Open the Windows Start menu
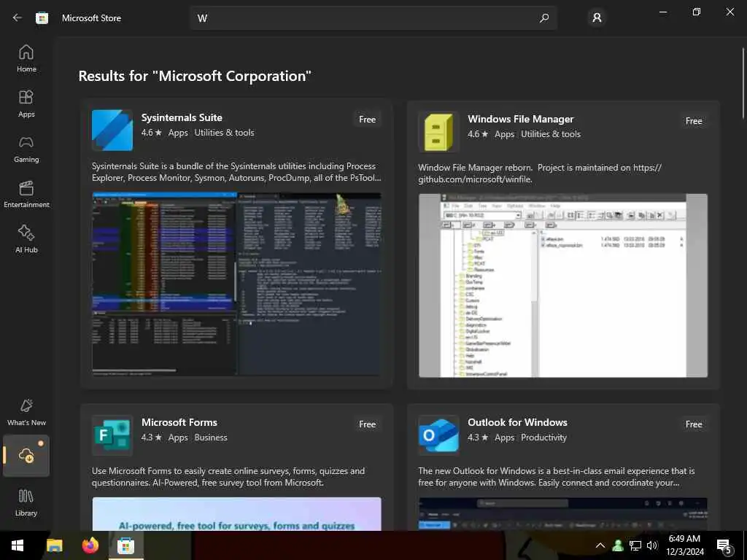Screen dimensions: 747x560 click(18, 545)
